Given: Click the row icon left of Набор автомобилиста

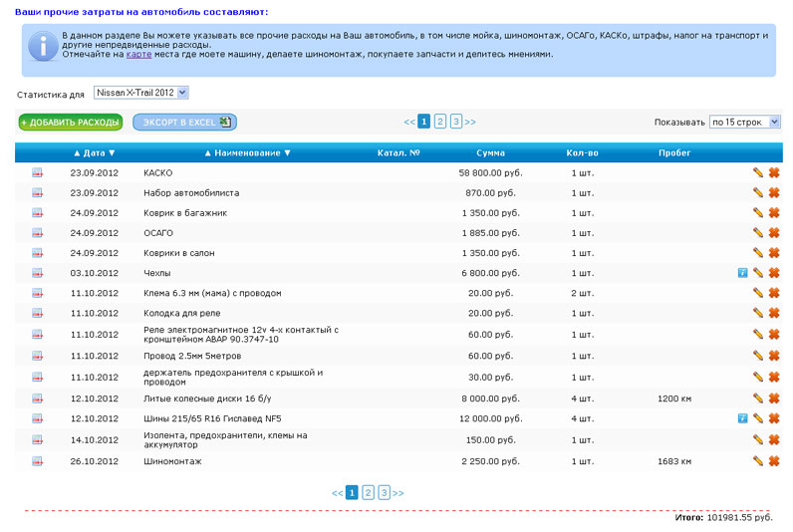Looking at the screenshot, I should [38, 192].
